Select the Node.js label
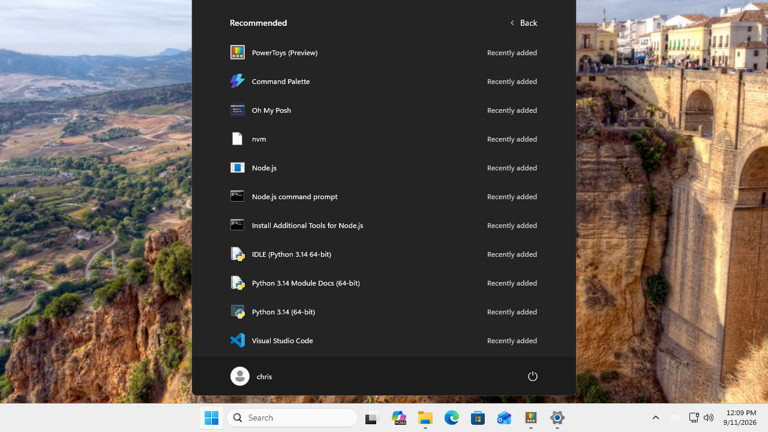The image size is (768, 432). (264, 168)
